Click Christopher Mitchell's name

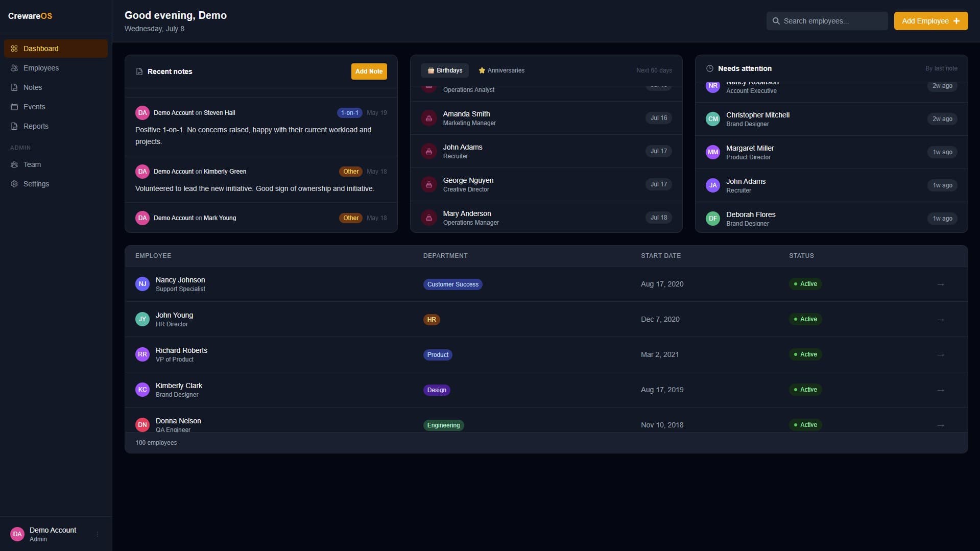[x=758, y=115]
